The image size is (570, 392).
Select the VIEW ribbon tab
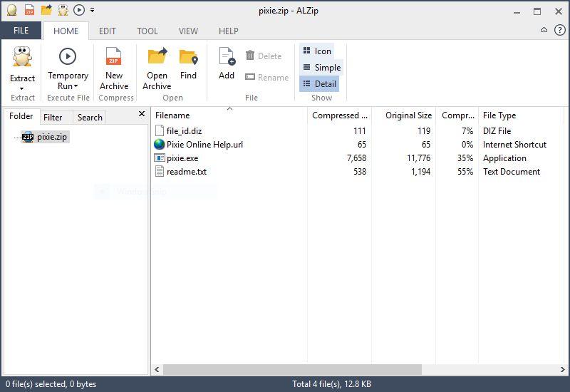point(188,31)
